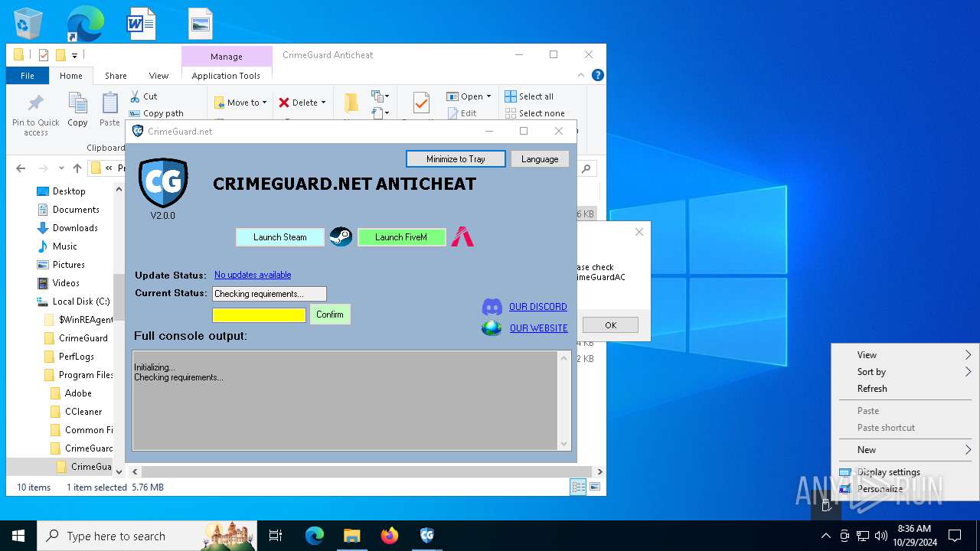Click the taskbar search box
980x551 pixels.
point(148,536)
